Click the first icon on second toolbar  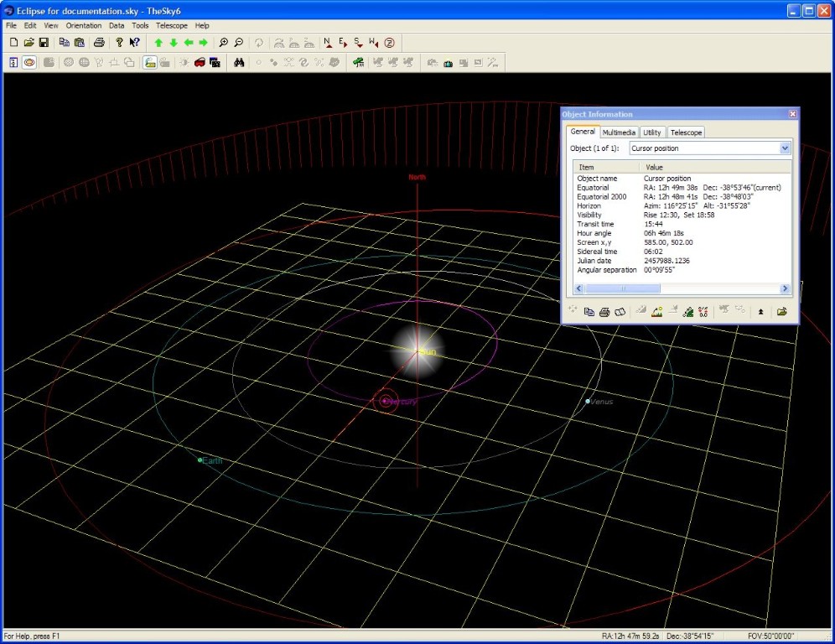(x=13, y=62)
